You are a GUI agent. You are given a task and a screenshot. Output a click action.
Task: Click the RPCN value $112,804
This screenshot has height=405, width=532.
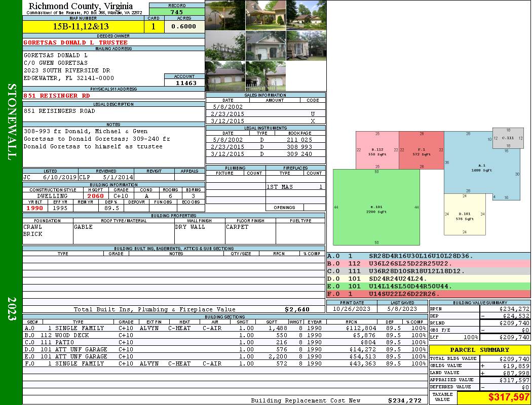[361, 328]
